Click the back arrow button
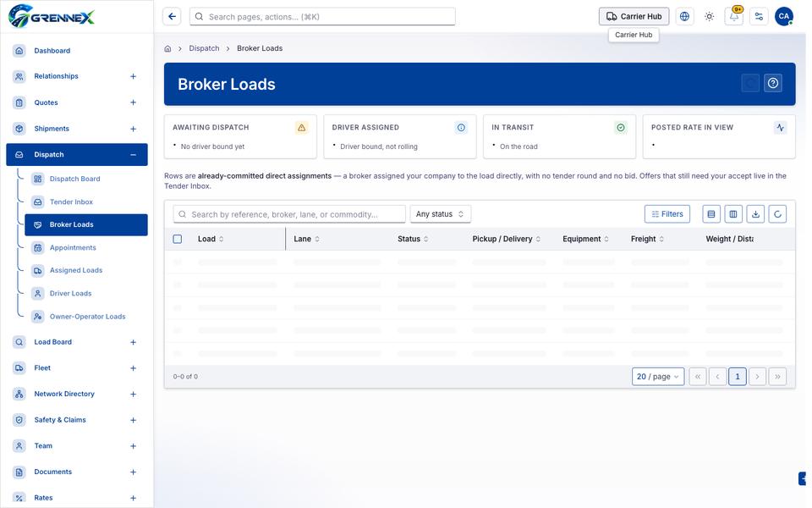812x508 pixels. click(x=172, y=17)
